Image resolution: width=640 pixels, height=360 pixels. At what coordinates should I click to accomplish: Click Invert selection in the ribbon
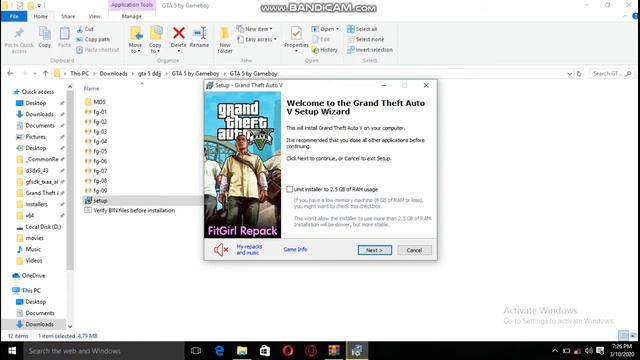point(370,50)
